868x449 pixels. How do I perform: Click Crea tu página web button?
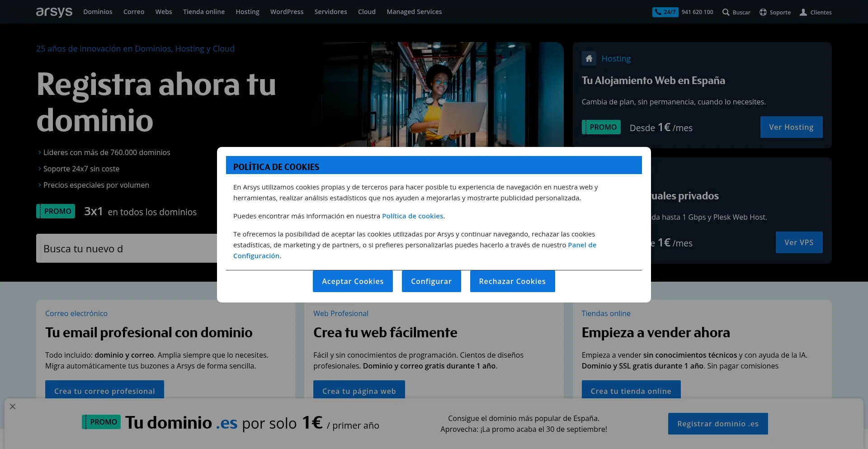point(359,390)
